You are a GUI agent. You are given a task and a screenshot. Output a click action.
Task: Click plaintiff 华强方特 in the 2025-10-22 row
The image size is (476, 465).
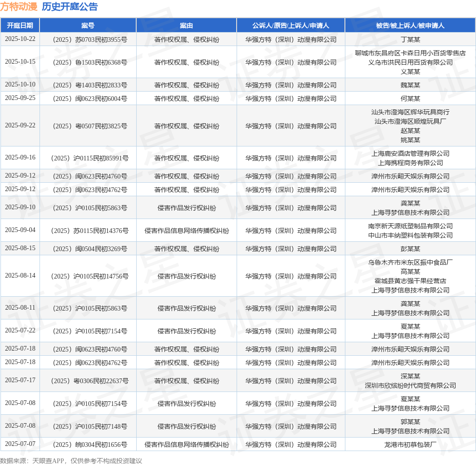coord(291,40)
